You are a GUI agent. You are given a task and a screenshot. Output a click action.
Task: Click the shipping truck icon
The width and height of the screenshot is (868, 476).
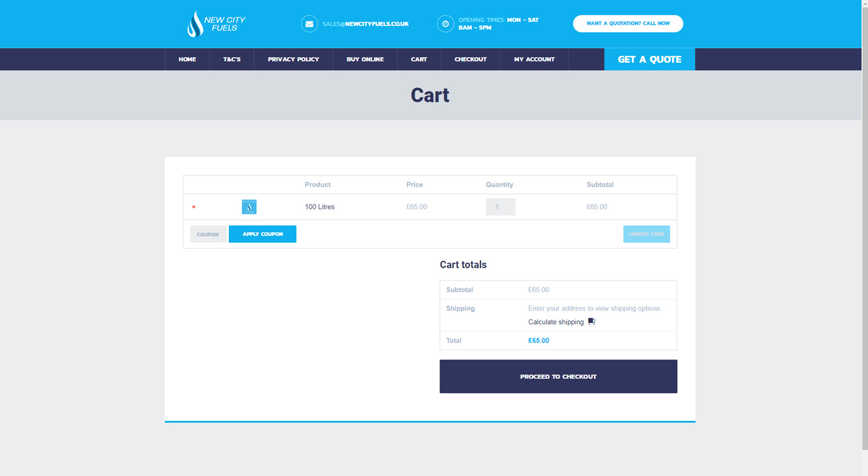(591, 322)
